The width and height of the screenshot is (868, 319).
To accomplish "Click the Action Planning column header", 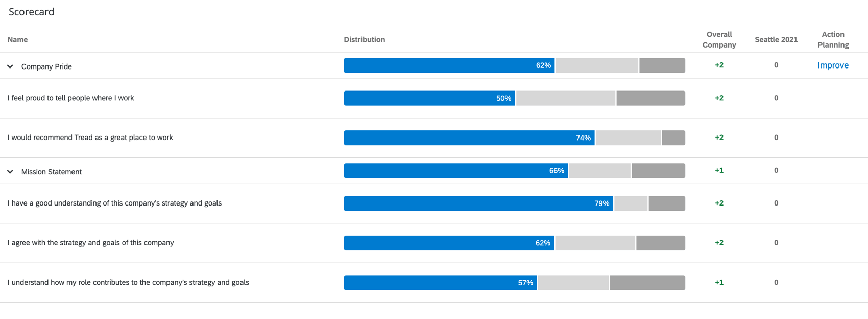I will click(x=833, y=39).
